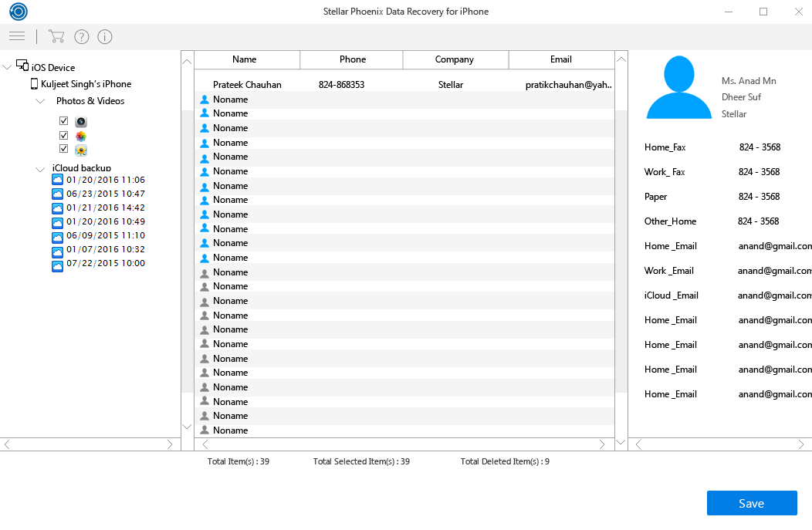Click cloud icon for backup 01/07/2016 10:32
Image resolution: width=812 pixels, height=530 pixels.
[x=57, y=251]
